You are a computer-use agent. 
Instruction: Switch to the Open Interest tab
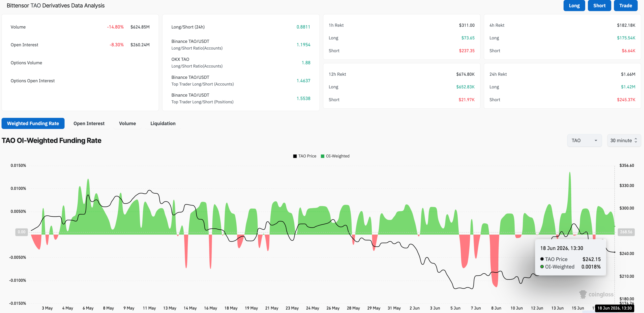(x=89, y=123)
